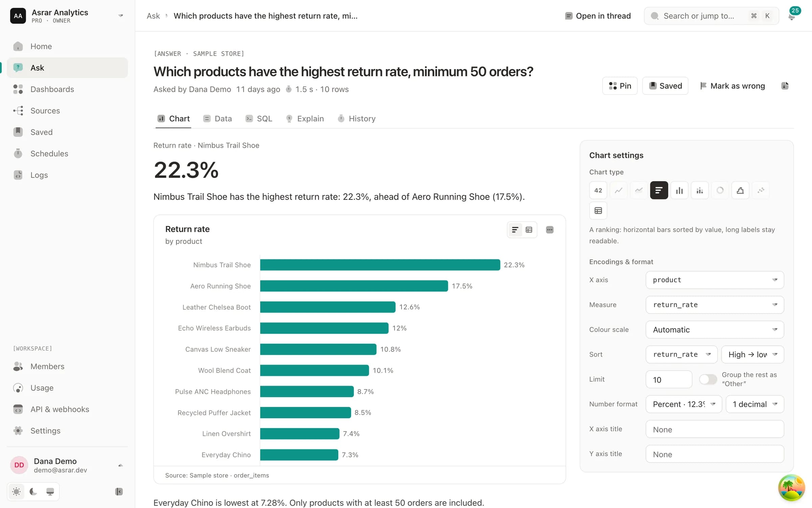Image resolution: width=812 pixels, height=508 pixels.
Task: Select the horizontal bar ranking chart type
Action: tap(659, 190)
